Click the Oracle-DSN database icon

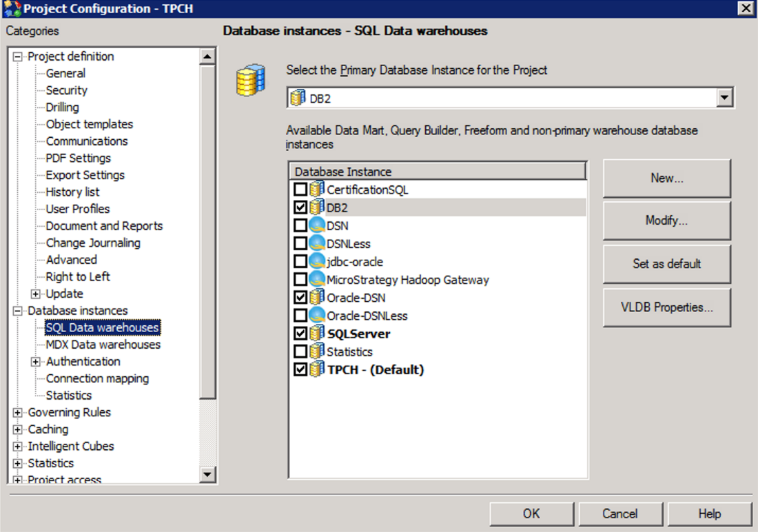[317, 297]
